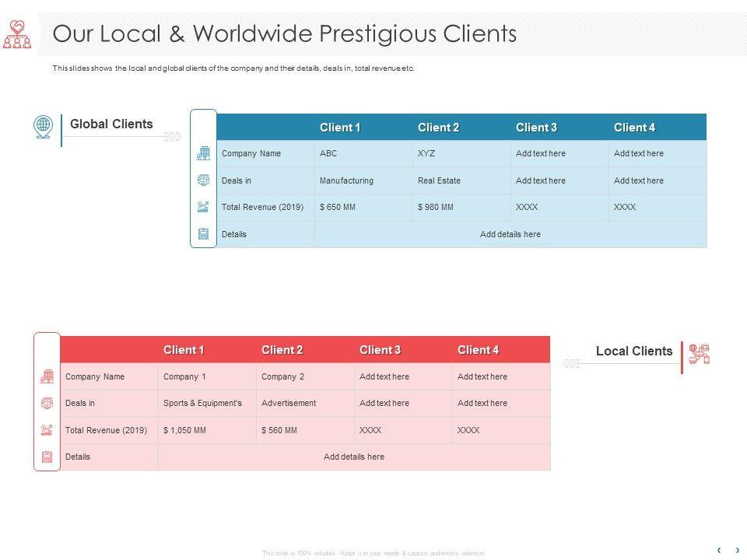Go to the previous slide arrow
747x560 pixels.
coord(719,550)
